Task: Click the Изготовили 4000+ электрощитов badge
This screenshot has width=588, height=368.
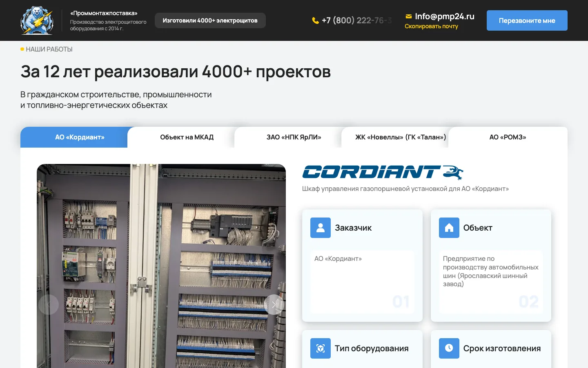Action: [x=210, y=20]
